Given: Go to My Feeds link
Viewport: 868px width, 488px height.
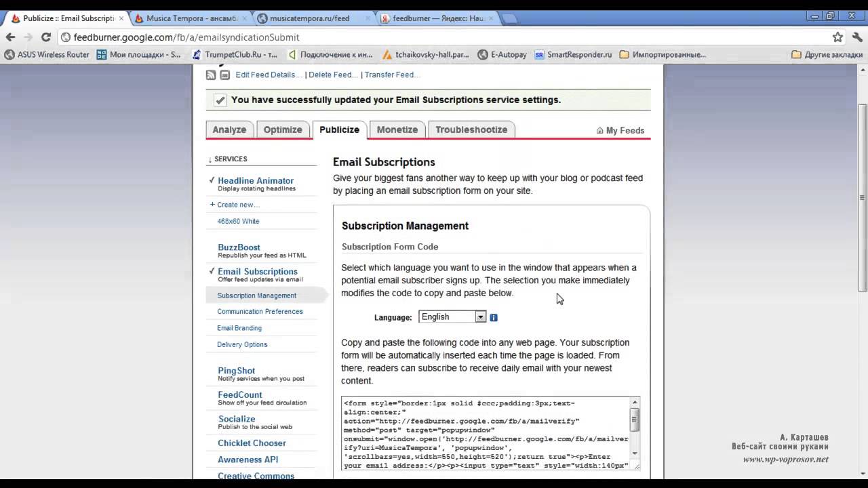Looking at the screenshot, I should [625, 130].
